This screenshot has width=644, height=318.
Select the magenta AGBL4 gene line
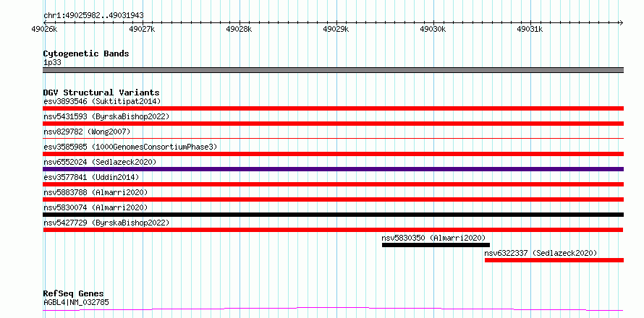pyautogui.click(x=333, y=309)
